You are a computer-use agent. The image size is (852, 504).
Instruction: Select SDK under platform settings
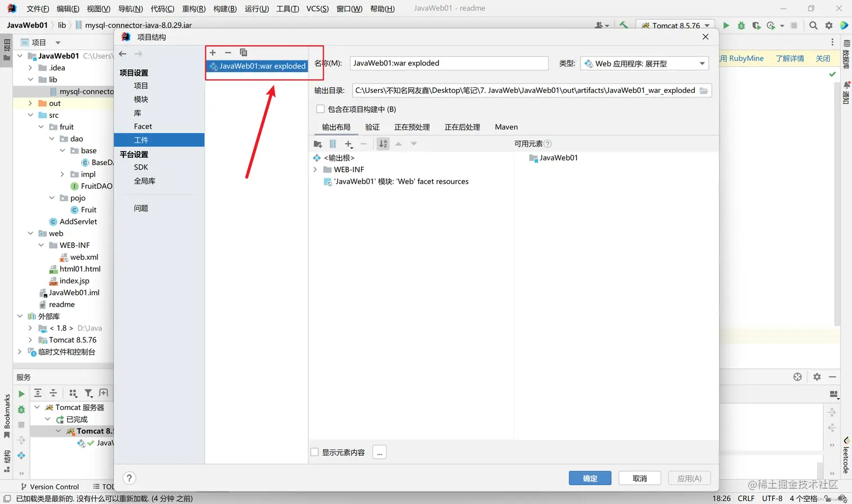(x=141, y=167)
